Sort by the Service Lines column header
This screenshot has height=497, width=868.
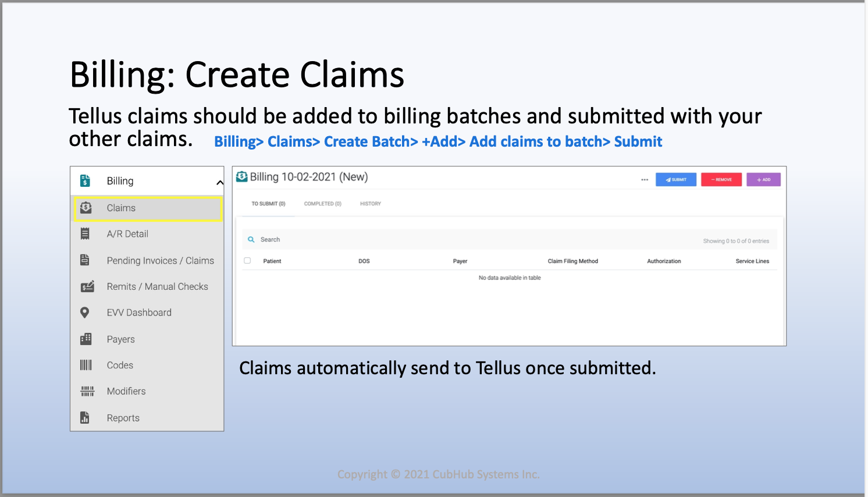(752, 261)
